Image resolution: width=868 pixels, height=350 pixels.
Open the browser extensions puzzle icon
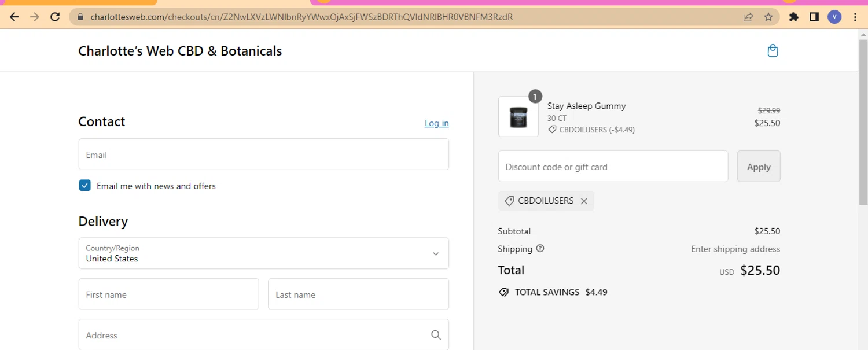click(794, 17)
